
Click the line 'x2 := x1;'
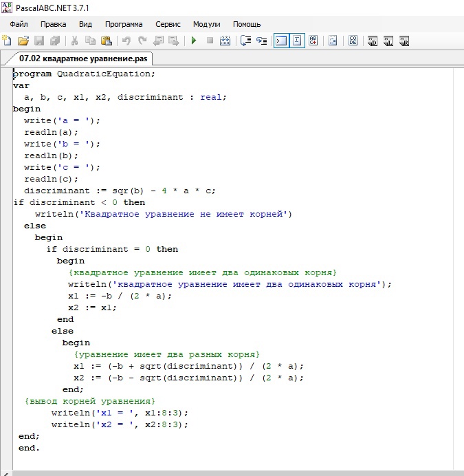click(92, 307)
